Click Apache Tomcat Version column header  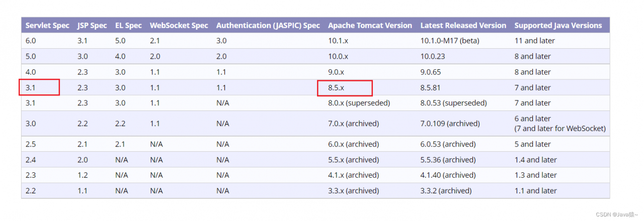click(370, 25)
